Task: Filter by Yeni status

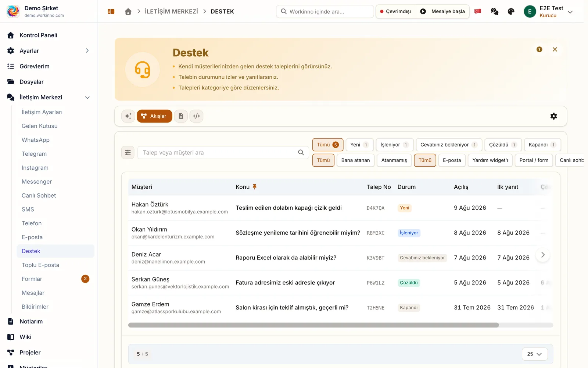Action: point(359,145)
